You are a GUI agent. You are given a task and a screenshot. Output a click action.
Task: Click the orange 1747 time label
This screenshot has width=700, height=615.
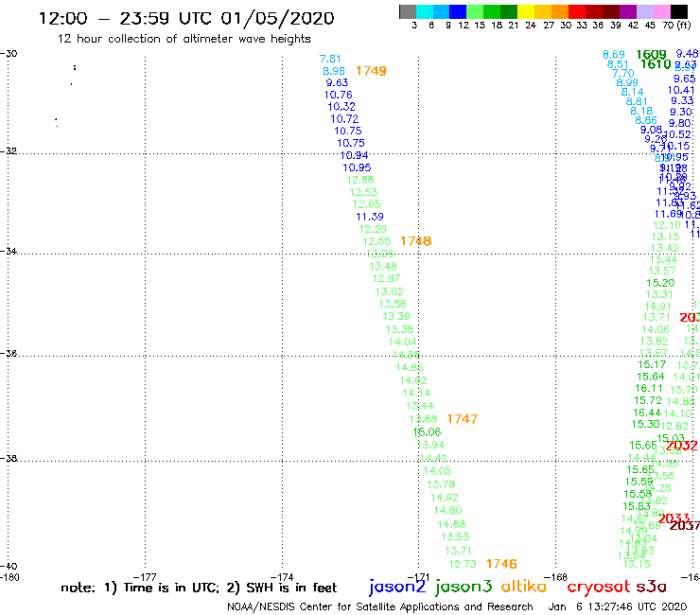coord(462,419)
